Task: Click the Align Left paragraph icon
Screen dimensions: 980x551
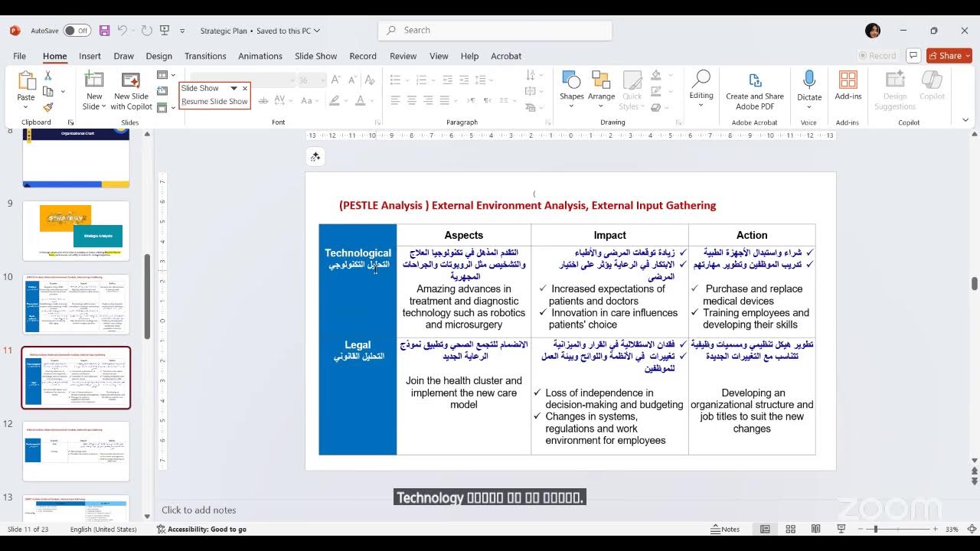Action: pos(395,101)
